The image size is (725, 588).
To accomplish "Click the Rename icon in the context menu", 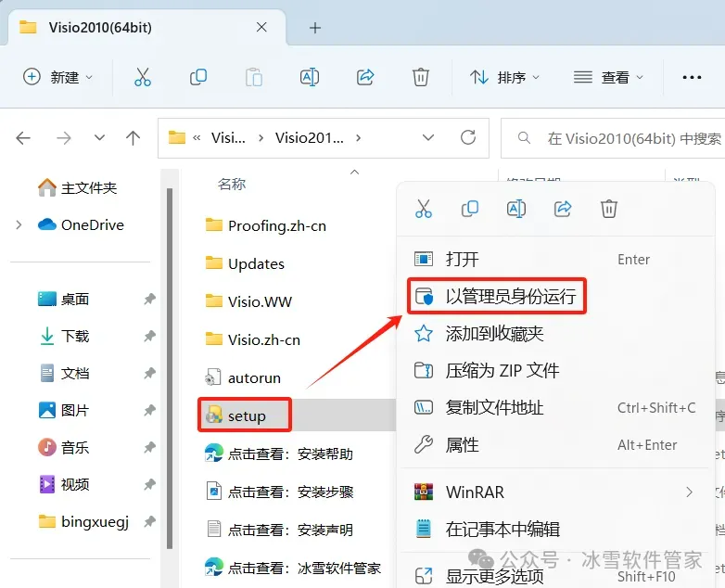I will (x=516, y=209).
